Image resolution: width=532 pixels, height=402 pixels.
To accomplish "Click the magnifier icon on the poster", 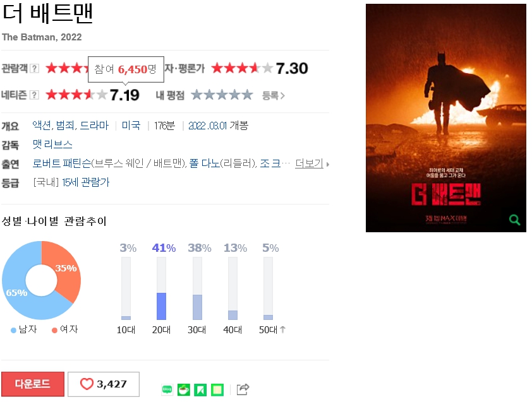I will point(514,220).
